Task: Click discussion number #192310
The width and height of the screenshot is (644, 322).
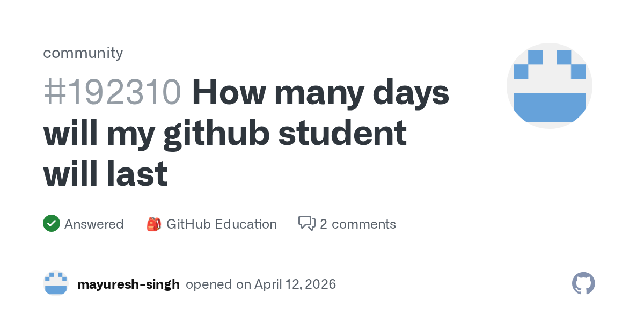Action: (112, 93)
